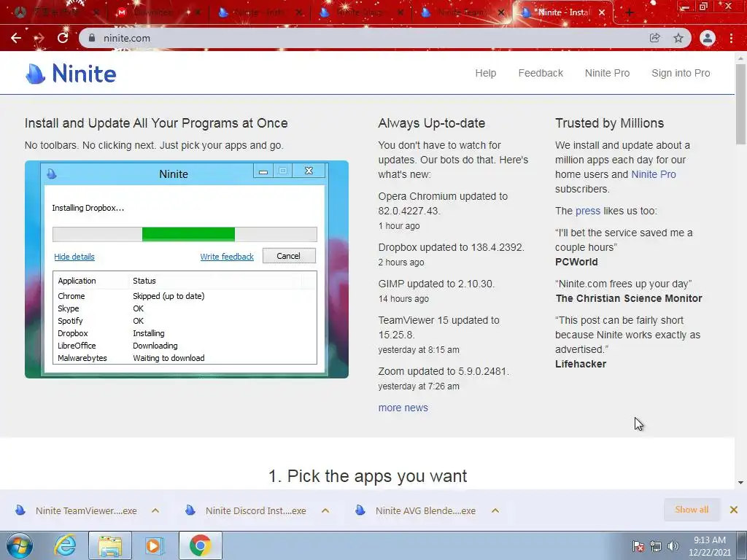Show all downloads
Image resolution: width=747 pixels, height=560 pixels.
(x=692, y=510)
